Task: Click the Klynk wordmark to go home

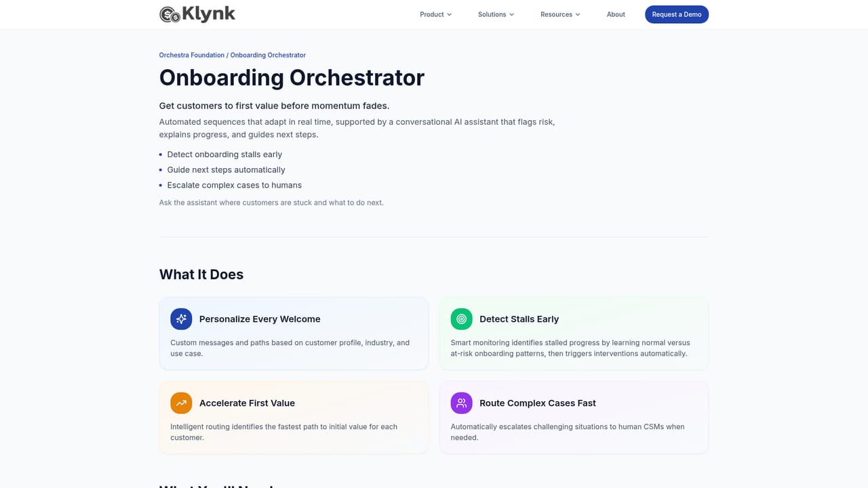Action: click(x=209, y=14)
